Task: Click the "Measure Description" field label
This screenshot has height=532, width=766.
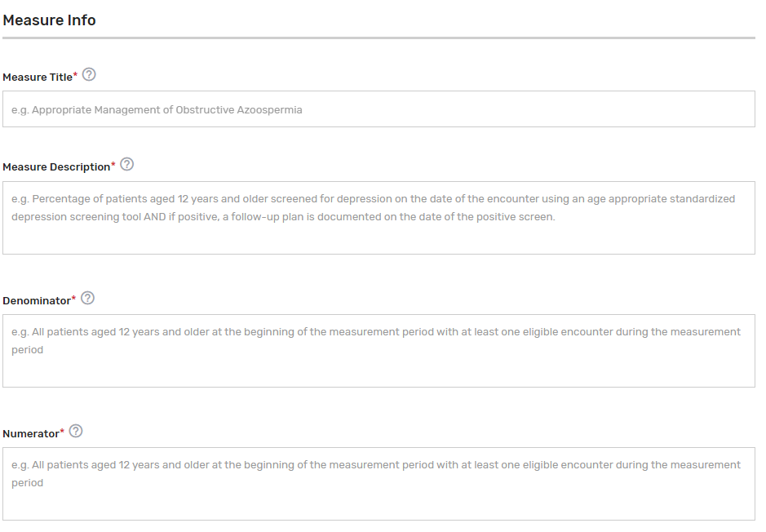Action: coord(56,167)
